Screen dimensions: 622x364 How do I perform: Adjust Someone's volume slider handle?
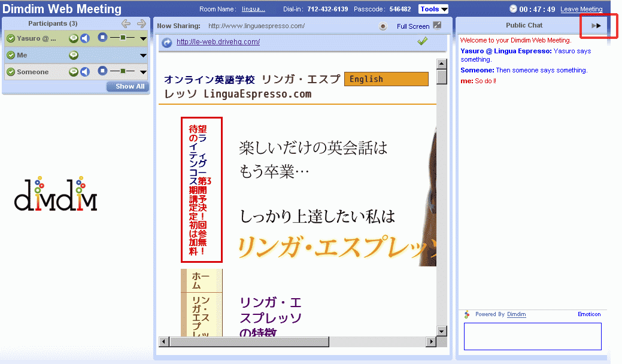[x=123, y=71]
